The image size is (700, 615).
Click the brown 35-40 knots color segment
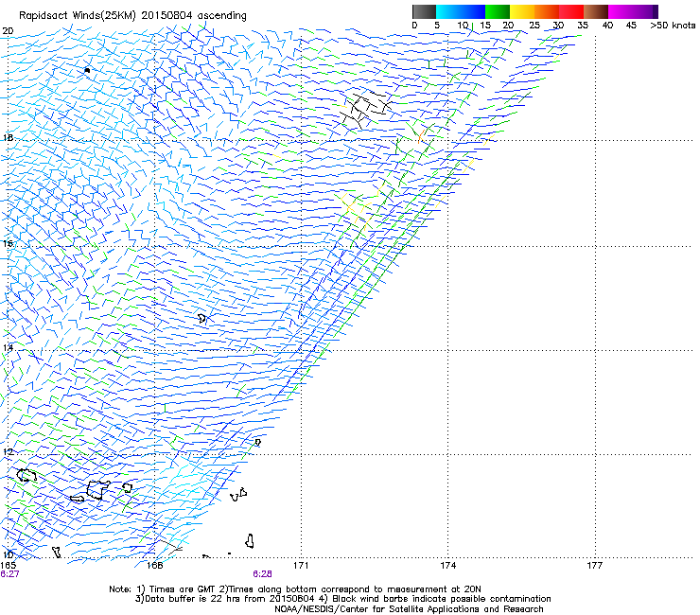(596, 11)
